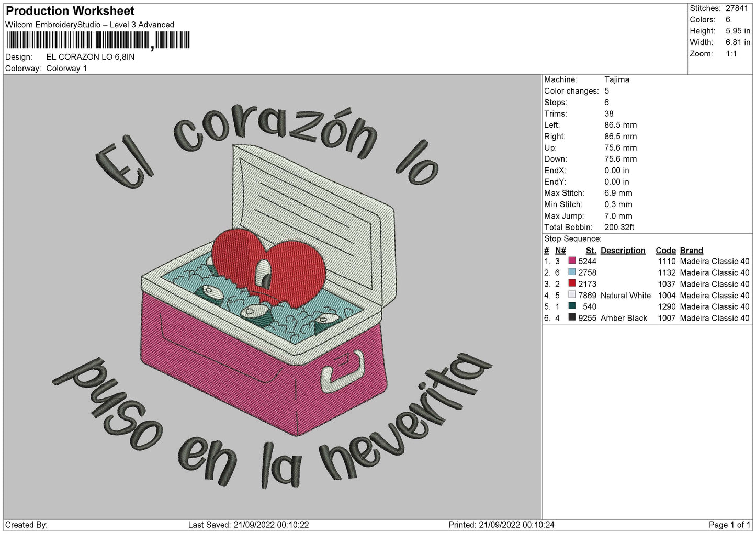
Task: Click the Height value 5.95 in
Action: [x=738, y=31]
